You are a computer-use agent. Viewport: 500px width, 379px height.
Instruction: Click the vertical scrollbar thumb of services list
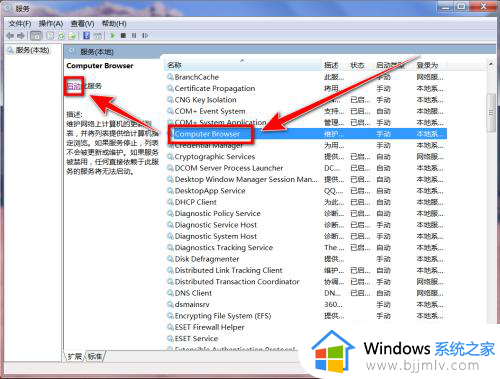point(491,113)
